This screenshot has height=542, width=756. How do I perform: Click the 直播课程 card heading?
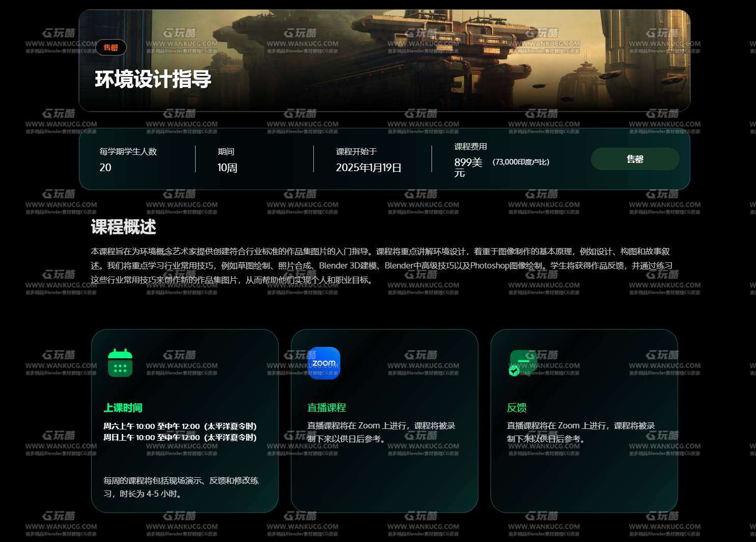327,408
